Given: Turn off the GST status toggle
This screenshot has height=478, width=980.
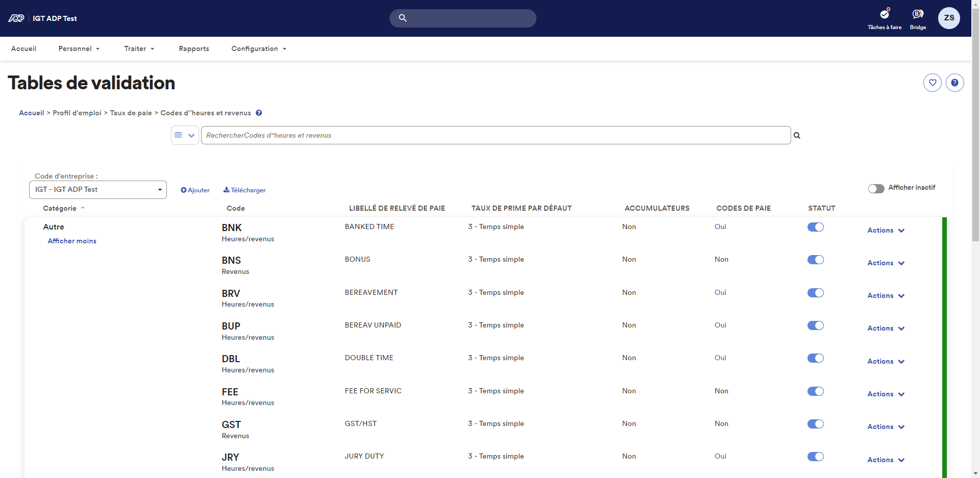Looking at the screenshot, I should 815,424.
